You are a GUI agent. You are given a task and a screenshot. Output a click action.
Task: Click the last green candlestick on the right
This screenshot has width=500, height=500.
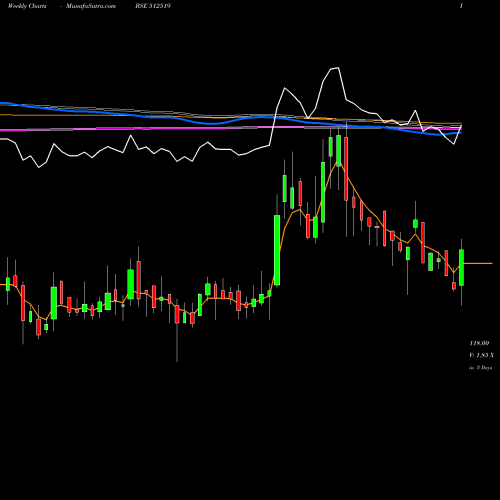point(462,267)
